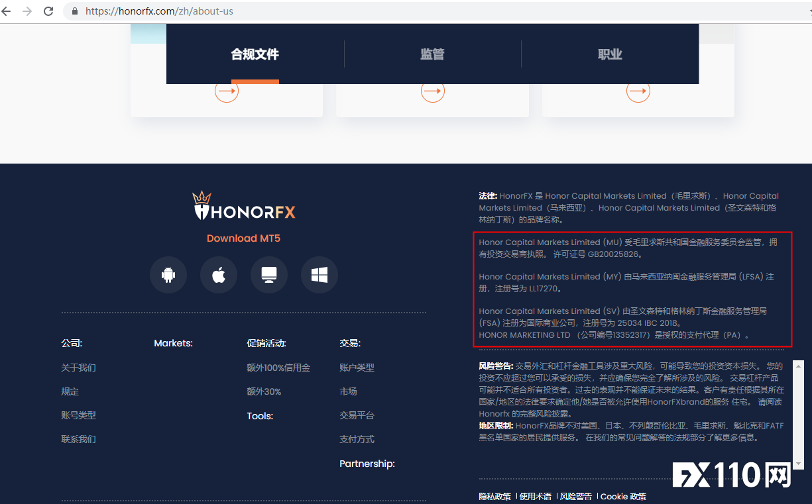This screenshot has height=504, width=812.
Task: Open 额外100%信用金 promotion link
Action: click(278, 368)
